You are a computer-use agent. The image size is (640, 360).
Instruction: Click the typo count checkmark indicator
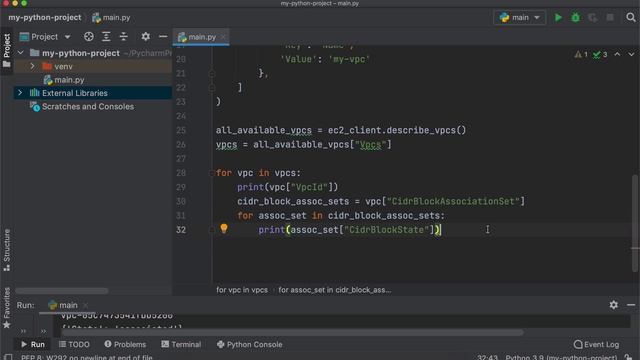[x=600, y=54]
